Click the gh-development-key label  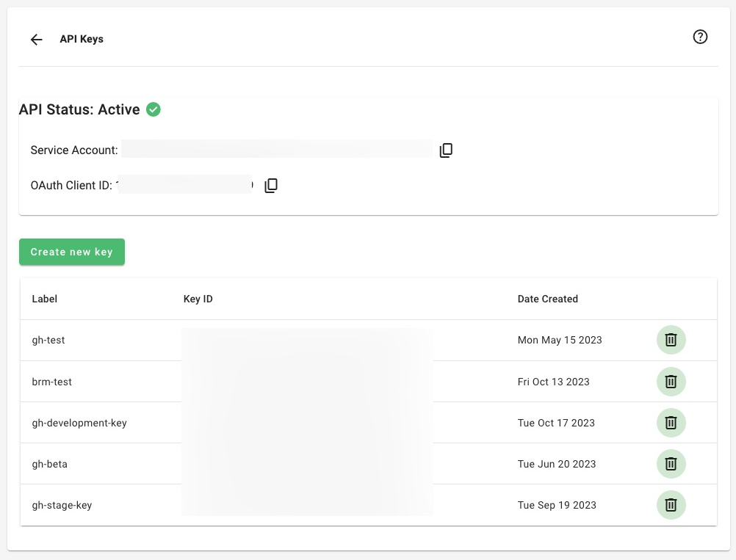click(x=79, y=423)
